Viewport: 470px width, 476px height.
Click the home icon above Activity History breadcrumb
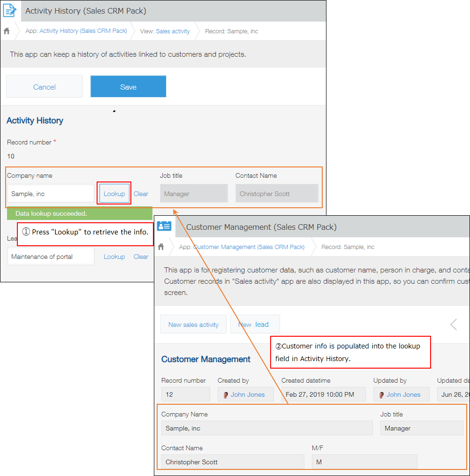point(7,30)
